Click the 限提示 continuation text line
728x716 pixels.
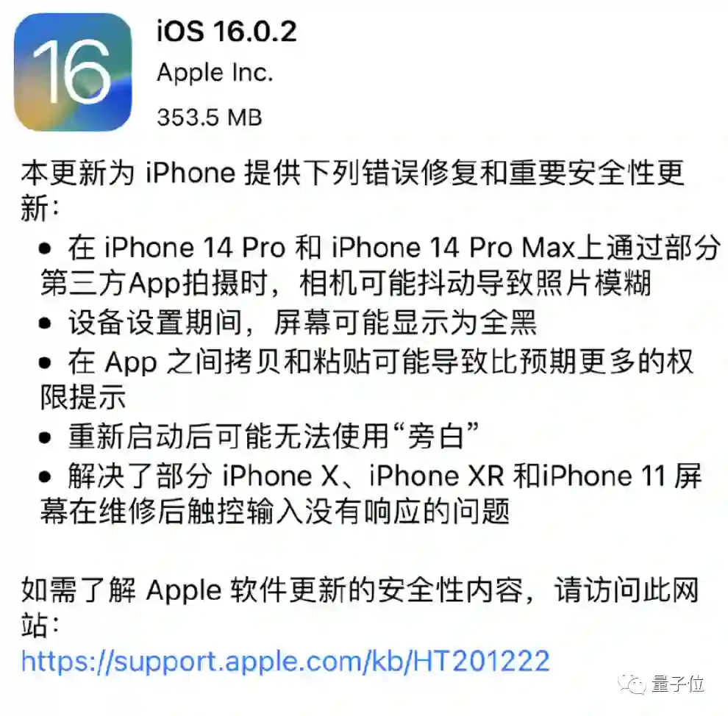pyautogui.click(x=83, y=397)
